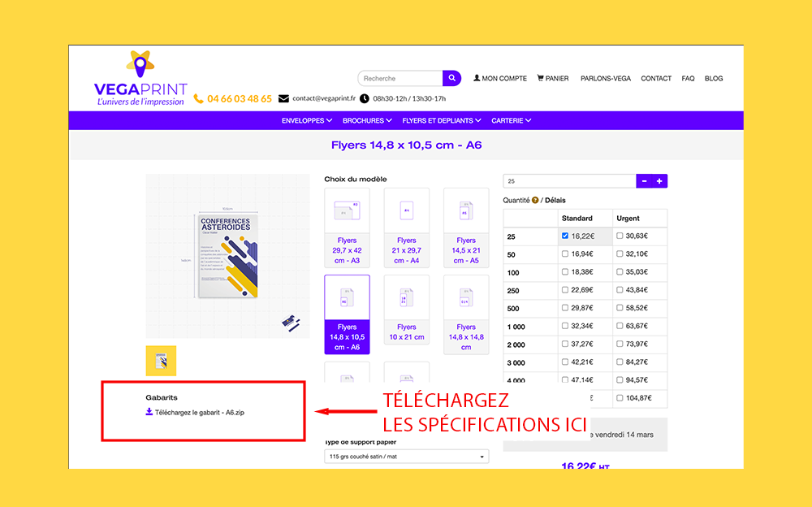Check Urgent 35,03€ for quantity 100
Image resolution: width=812 pixels, height=507 pixels.
coord(620,271)
